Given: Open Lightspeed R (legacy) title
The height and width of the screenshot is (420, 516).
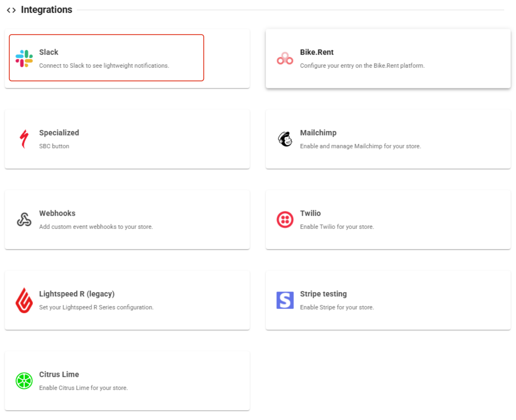Looking at the screenshot, I should coord(77,294).
